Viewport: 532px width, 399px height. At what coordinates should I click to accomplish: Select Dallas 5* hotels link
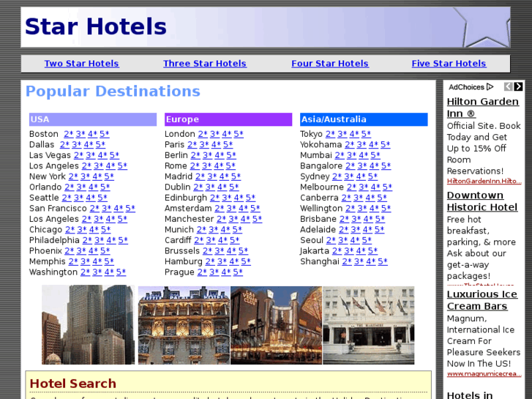coord(100,144)
